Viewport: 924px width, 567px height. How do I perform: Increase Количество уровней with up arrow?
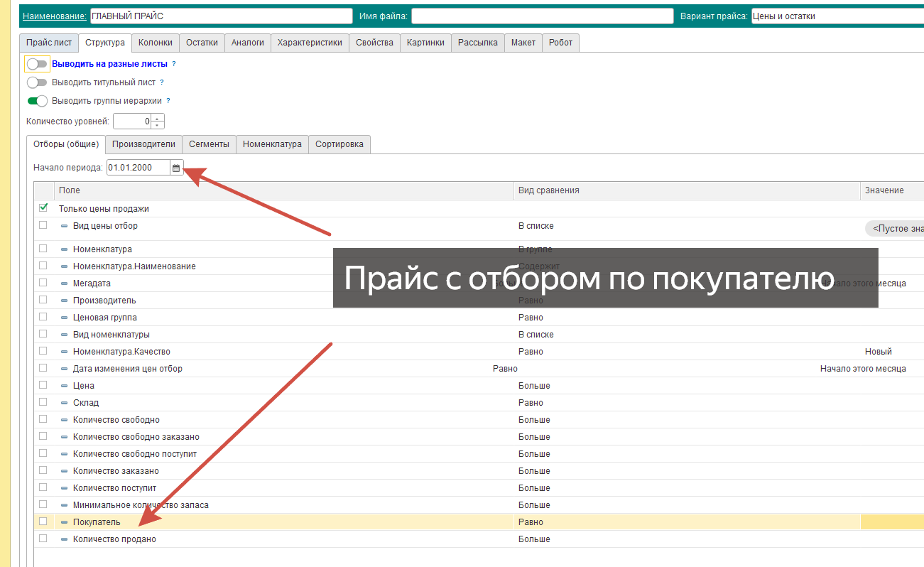click(158, 118)
